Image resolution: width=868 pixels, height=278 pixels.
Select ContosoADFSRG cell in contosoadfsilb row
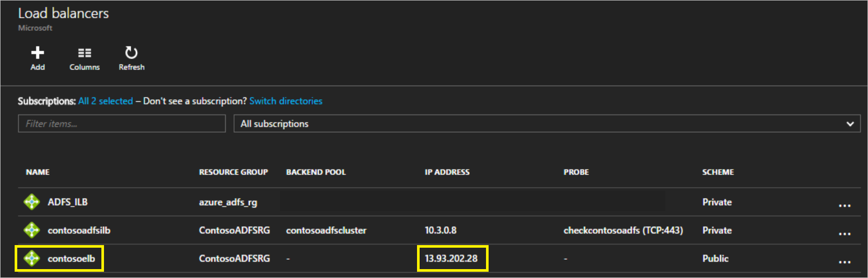pos(234,230)
